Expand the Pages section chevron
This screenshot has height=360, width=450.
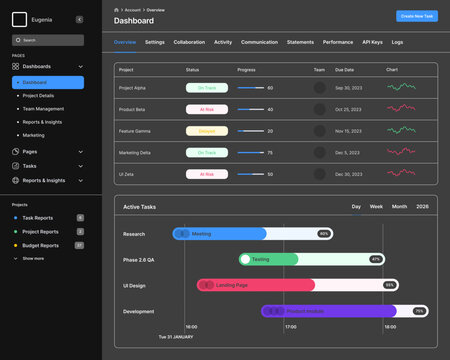[x=81, y=152]
